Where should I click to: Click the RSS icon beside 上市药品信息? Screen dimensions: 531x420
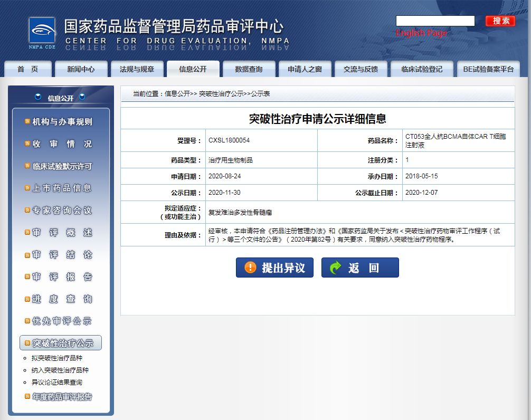coord(27,188)
